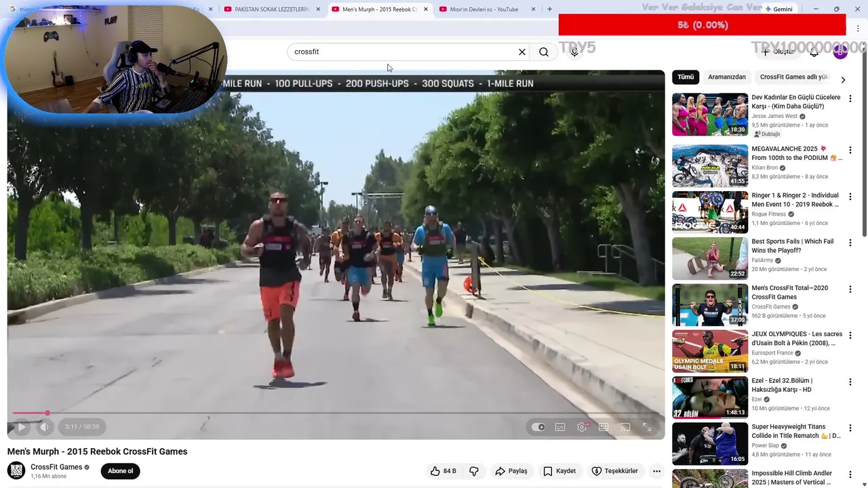Screen dimensions: 868x488
Task: Open options menu for Ringer 1 video
Action: [850, 197]
